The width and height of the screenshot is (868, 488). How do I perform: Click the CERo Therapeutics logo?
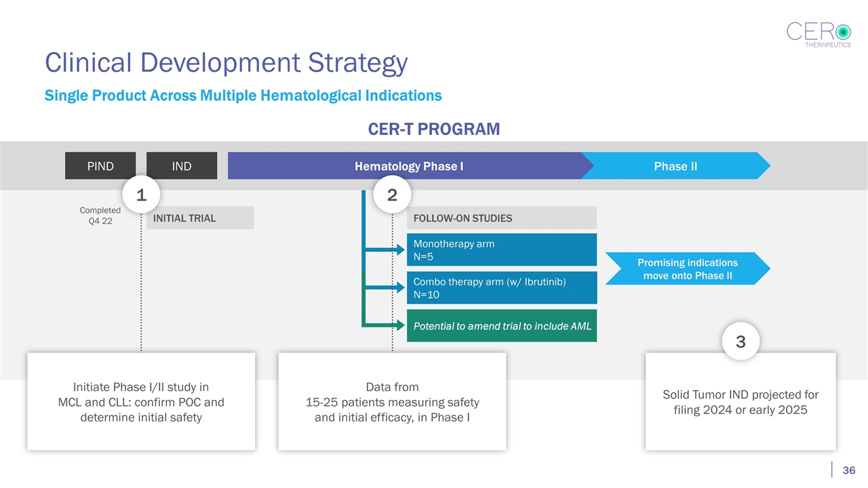pos(818,34)
